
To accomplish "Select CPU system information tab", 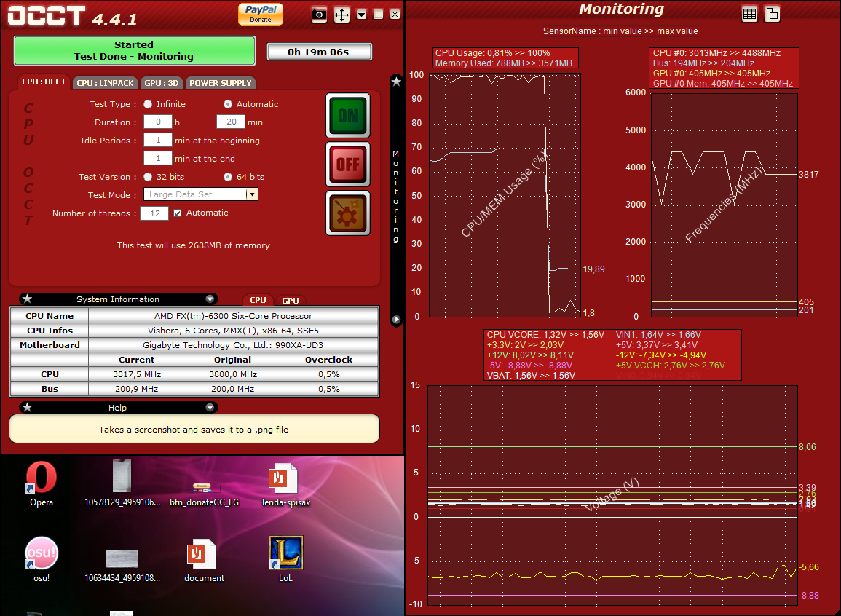I will tap(258, 300).
